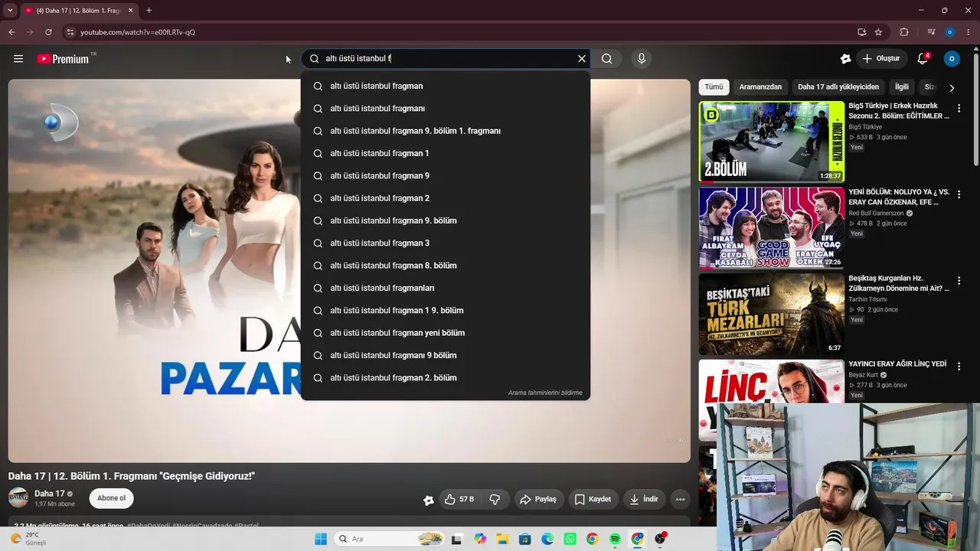980x551 pixels.
Task: Click the sparkle Ask icon beside like button
Action: pyautogui.click(x=429, y=500)
